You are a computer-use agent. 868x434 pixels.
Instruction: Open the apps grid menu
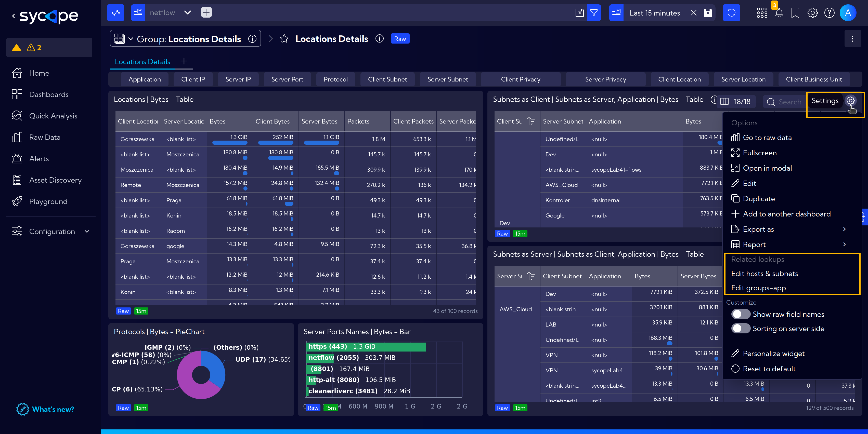tap(762, 13)
